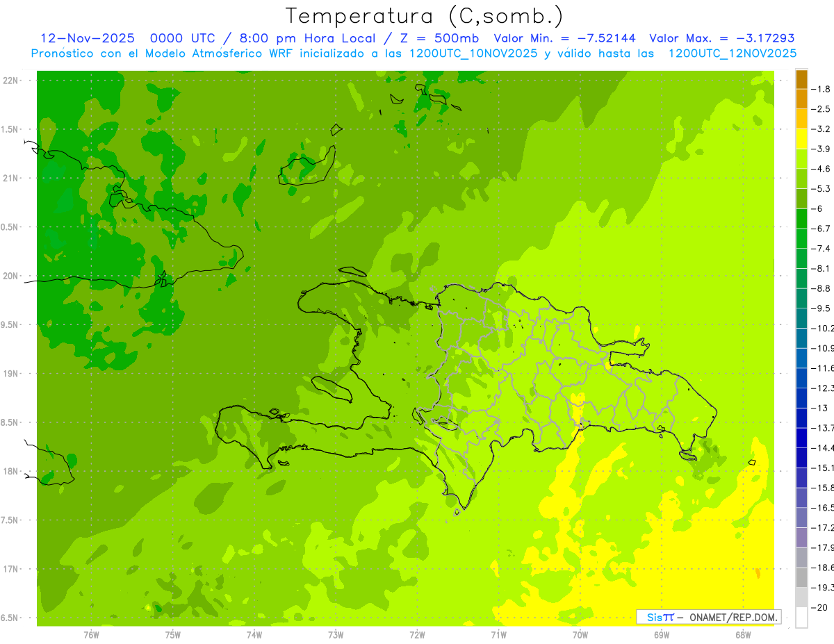
Task: Click the legend label "-2.5"
Action: 822,109
